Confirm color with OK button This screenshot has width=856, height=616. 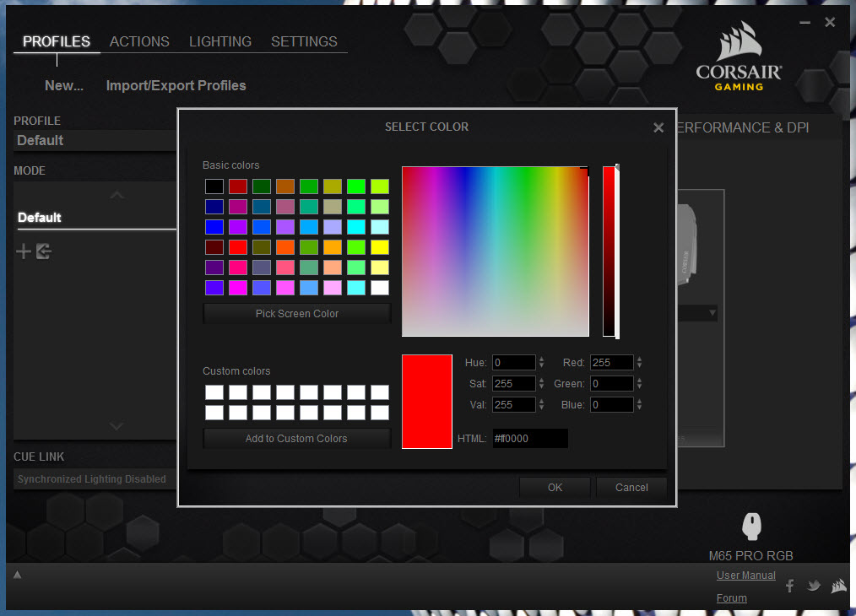pyautogui.click(x=555, y=487)
